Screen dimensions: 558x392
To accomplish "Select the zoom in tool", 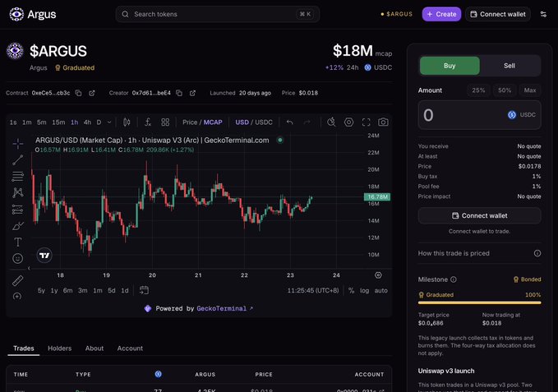I will [17, 297].
